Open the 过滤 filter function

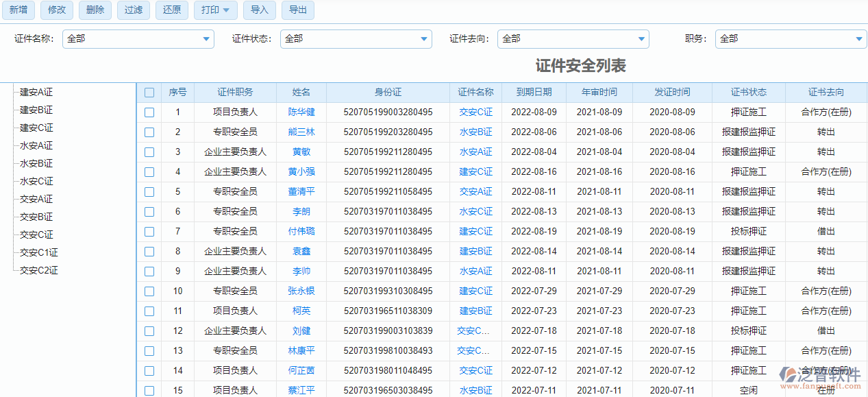coord(134,10)
